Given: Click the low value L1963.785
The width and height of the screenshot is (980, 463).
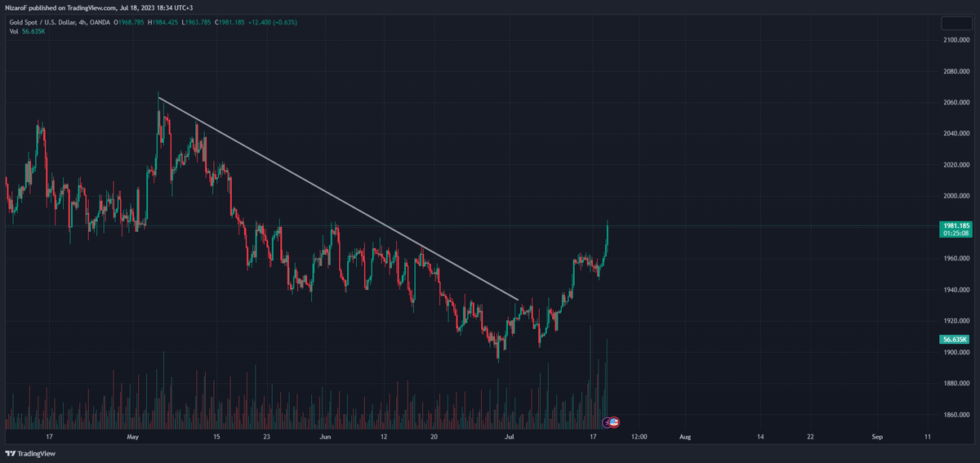Looking at the screenshot, I should coord(195,22).
